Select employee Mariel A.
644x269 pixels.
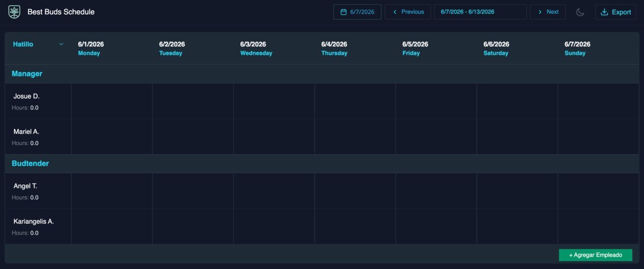26,132
